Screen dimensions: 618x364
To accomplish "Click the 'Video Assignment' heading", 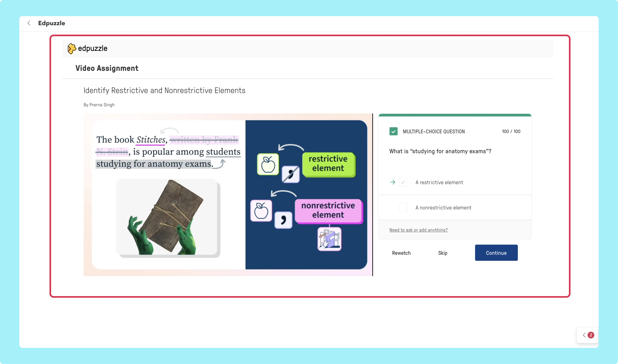I will 107,68.
